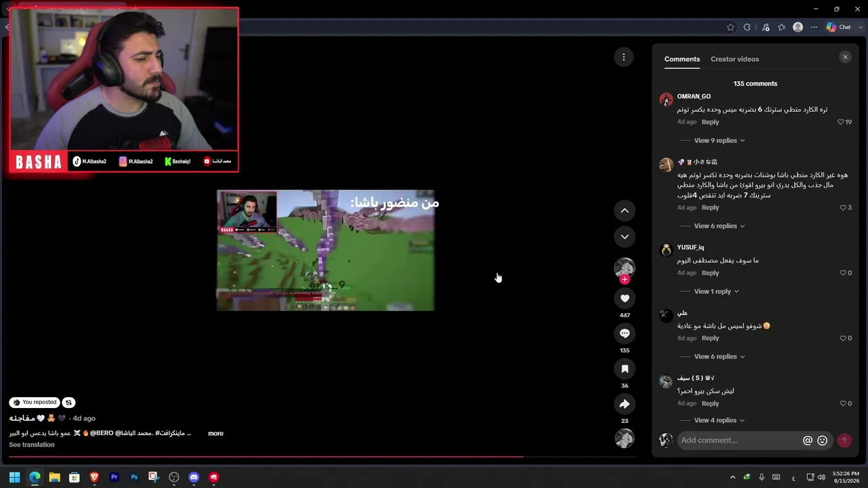The image size is (868, 488).
Task: Open the video comments bubble icon
Action: pyautogui.click(x=625, y=333)
